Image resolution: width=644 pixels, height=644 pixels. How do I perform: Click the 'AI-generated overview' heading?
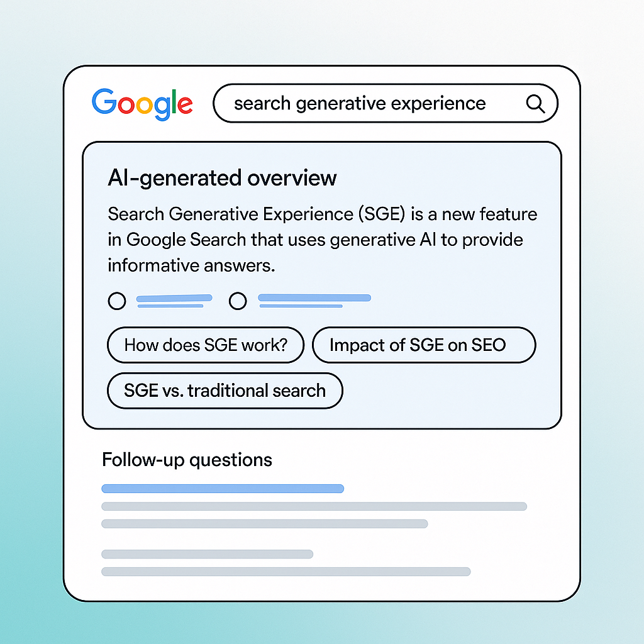[222, 178]
